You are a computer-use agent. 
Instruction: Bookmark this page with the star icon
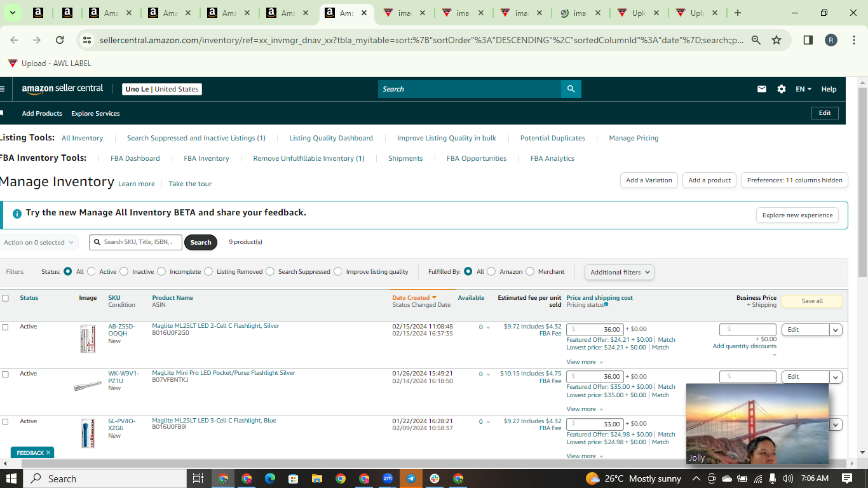pos(776,40)
